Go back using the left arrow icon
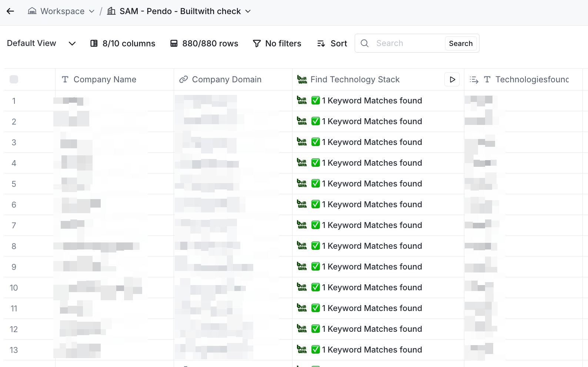This screenshot has height=367, width=588. coord(10,11)
